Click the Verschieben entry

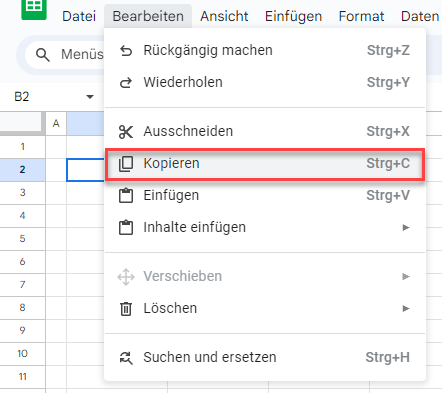(x=265, y=276)
